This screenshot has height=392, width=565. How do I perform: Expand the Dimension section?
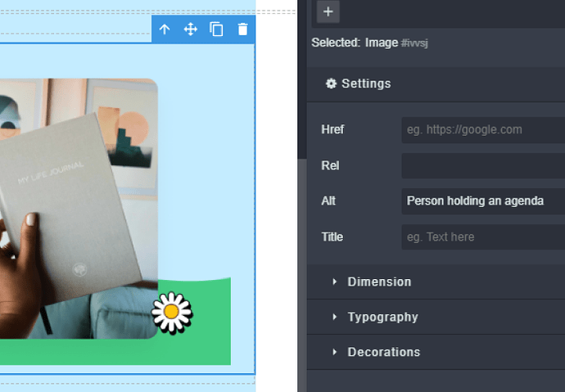436,282
